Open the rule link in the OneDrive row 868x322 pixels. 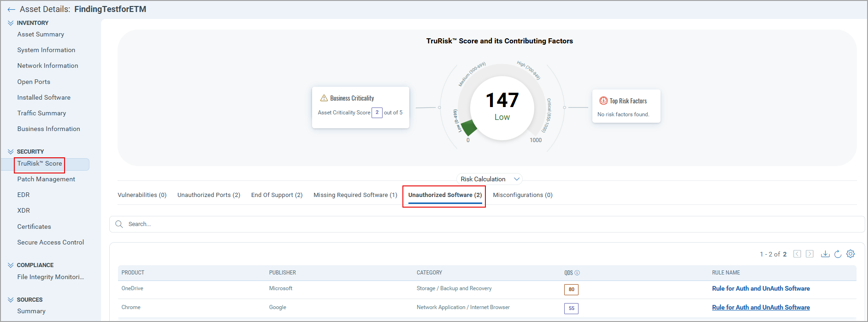(761, 288)
